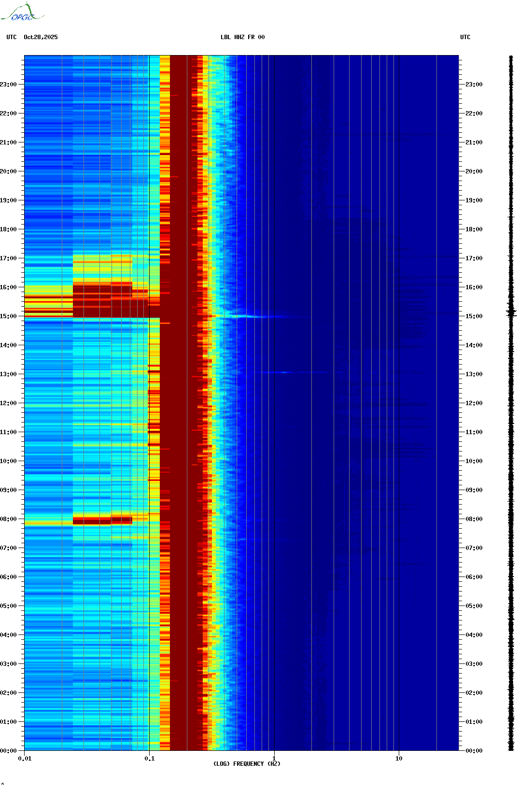The image size is (532, 789).
Task: Click the left axis 06:00 time label
Action: point(8,577)
